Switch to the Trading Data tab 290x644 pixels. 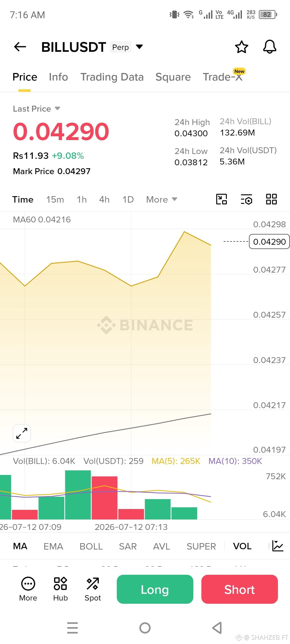point(112,77)
